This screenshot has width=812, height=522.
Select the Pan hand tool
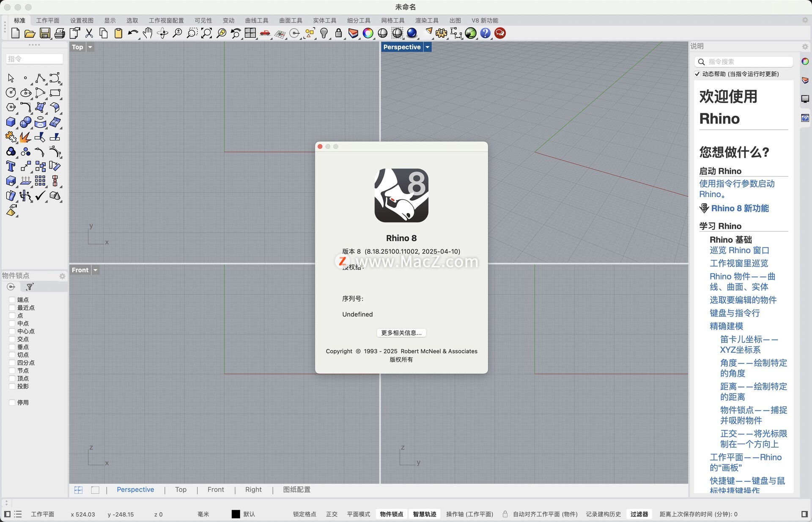pos(148,33)
